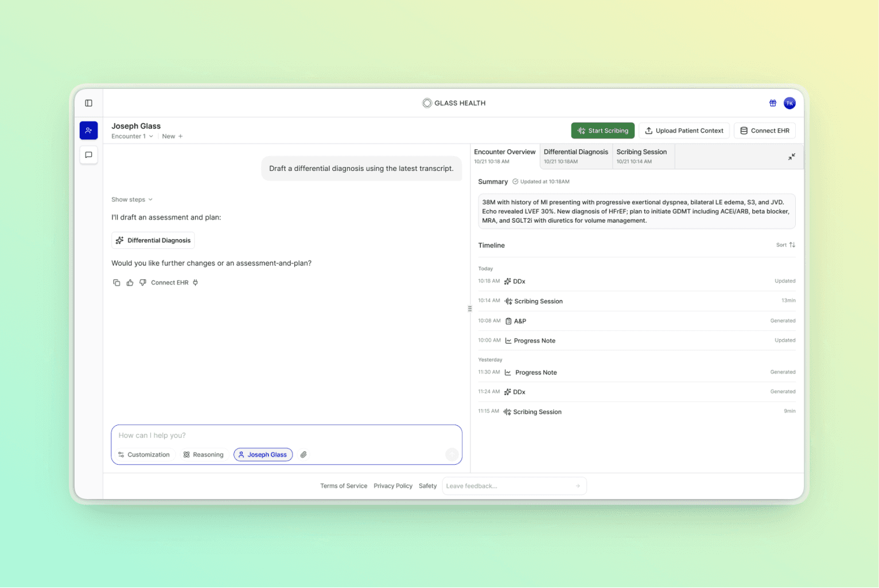879x588 pixels.
Task: Give thumbs up to the response
Action: click(130, 283)
